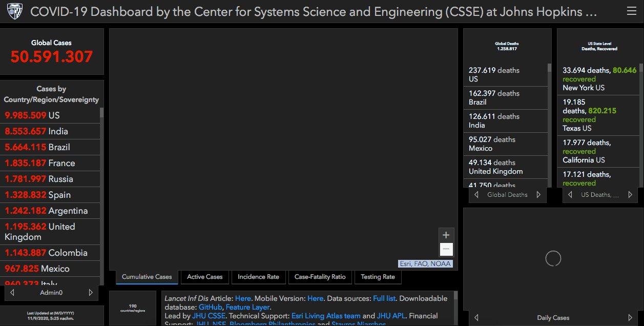The height and width of the screenshot is (326, 644).
Task: Select US in the cases list
Action: [50, 115]
